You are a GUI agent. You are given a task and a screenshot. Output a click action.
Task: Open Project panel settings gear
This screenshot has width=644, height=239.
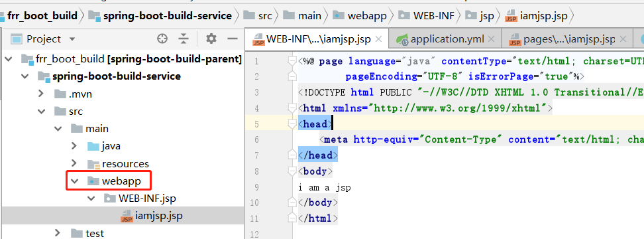tap(211, 39)
